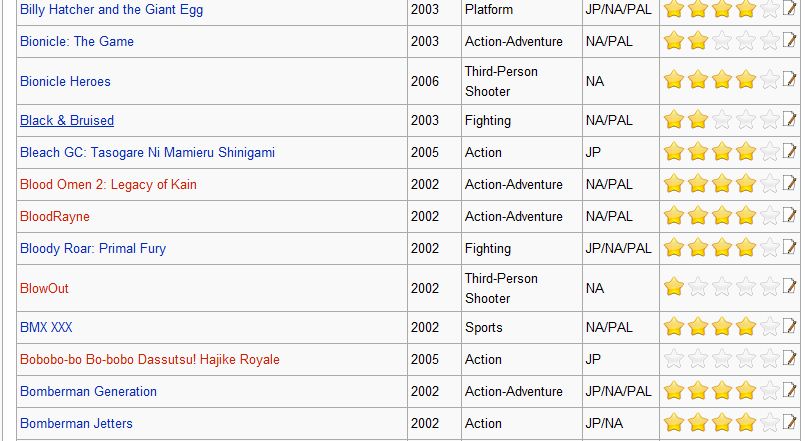Viewport: 809px width, 441px height.
Task: Click the edit icon in BloodRayne row
Action: tap(789, 215)
